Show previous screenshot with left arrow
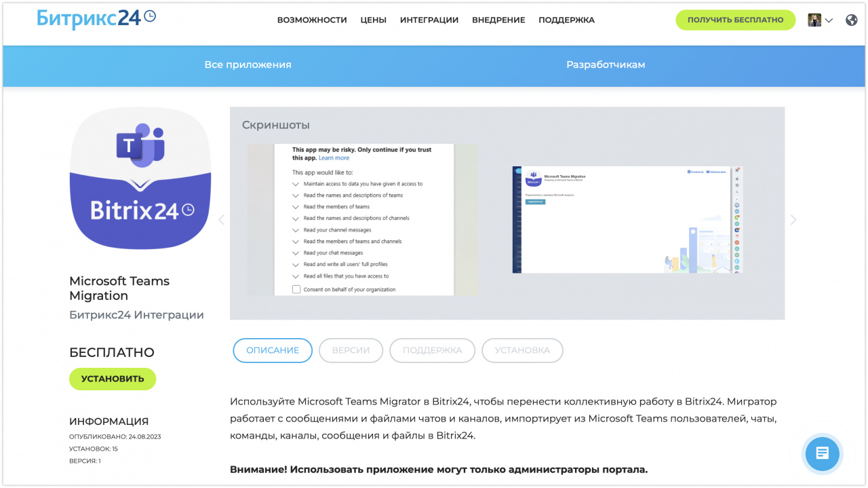The width and height of the screenshot is (868, 488). pos(221,219)
